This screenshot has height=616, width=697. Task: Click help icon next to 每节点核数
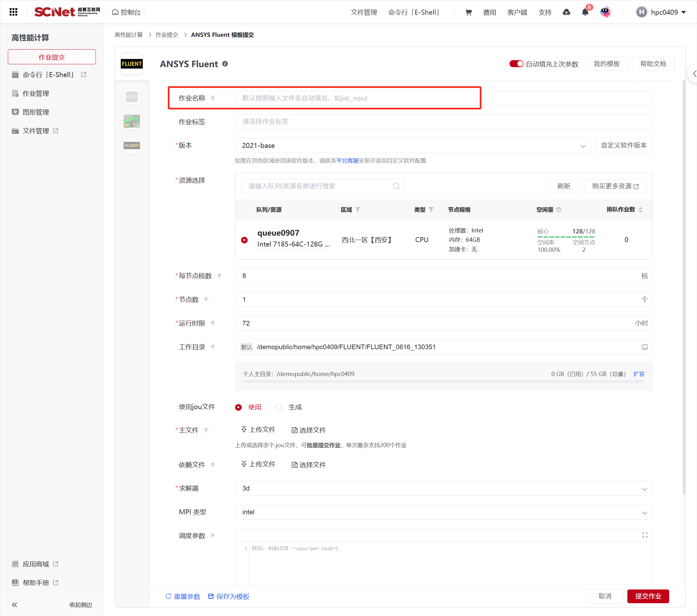point(219,276)
